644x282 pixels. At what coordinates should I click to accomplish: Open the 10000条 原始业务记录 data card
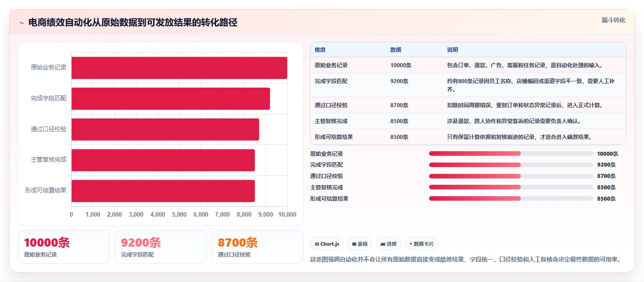(64, 247)
